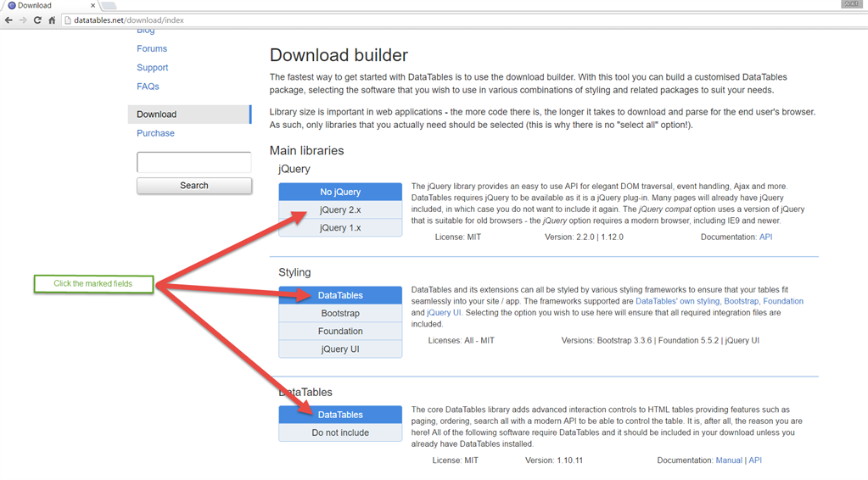Click the 'Version: 1.10.11' text
This screenshot has width=868, height=480.
(554, 460)
